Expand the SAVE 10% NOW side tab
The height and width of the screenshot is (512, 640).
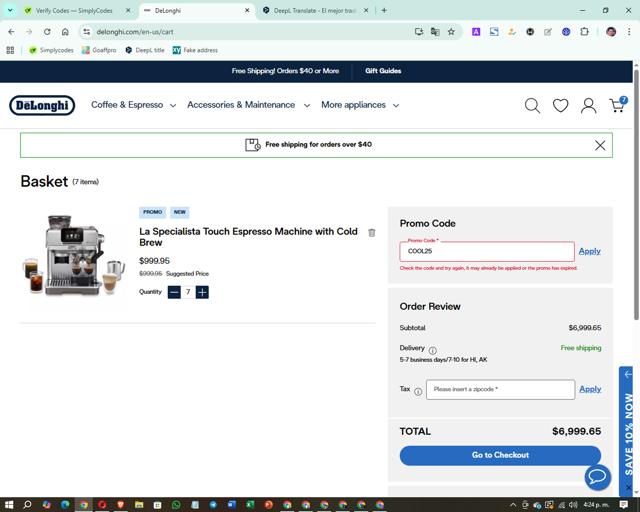(x=628, y=433)
